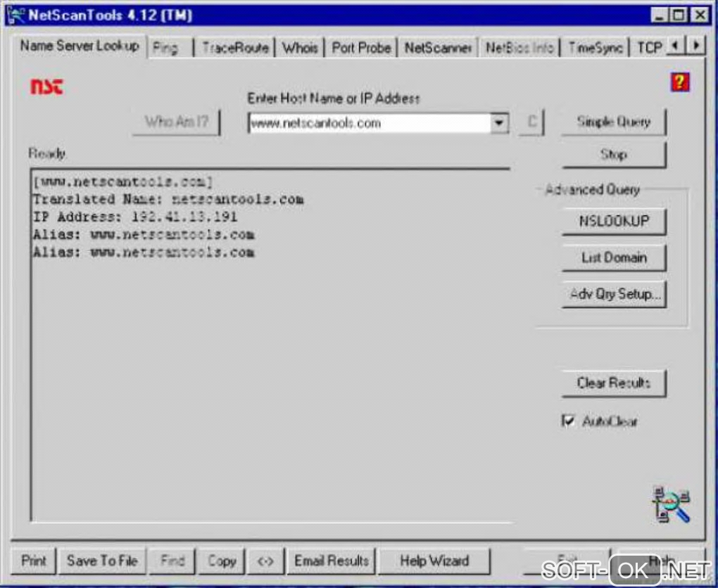
Task: Click the Print button
Action: [x=33, y=561]
